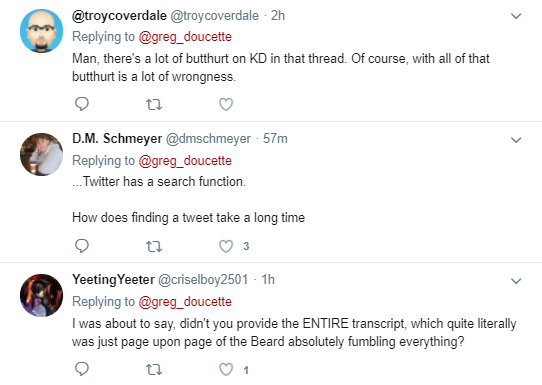Open @greg_doucette mention in D.M. Schmeyer's reply

click(185, 161)
